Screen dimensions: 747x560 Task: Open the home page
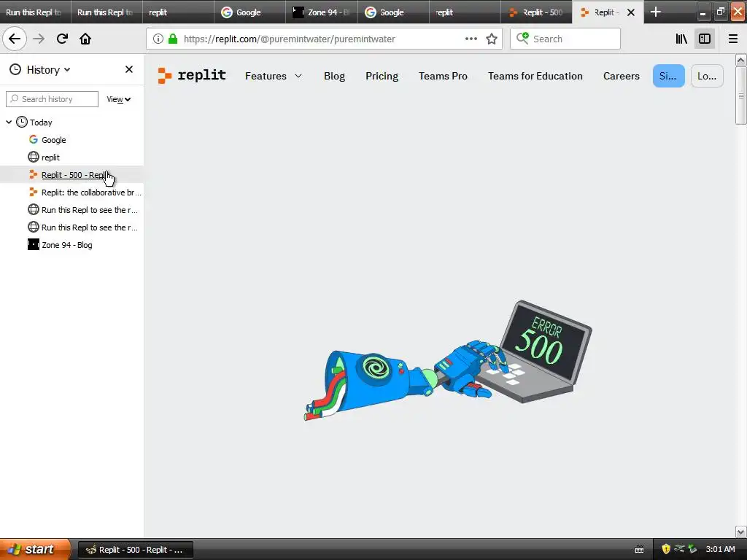[85, 39]
